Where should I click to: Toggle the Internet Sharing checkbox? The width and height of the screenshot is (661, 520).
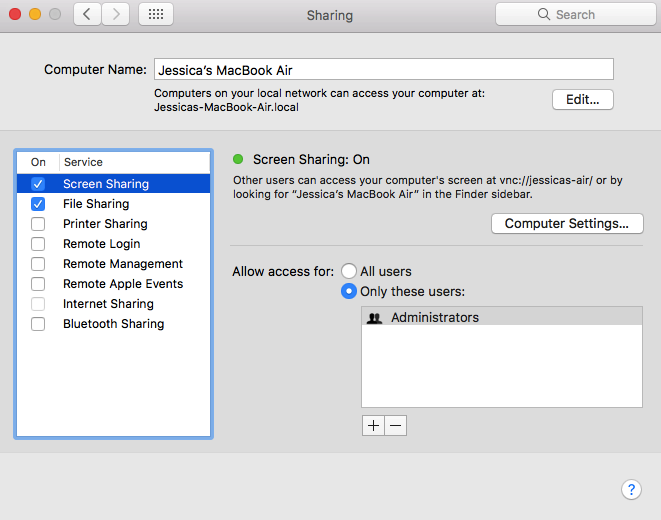tap(38, 304)
